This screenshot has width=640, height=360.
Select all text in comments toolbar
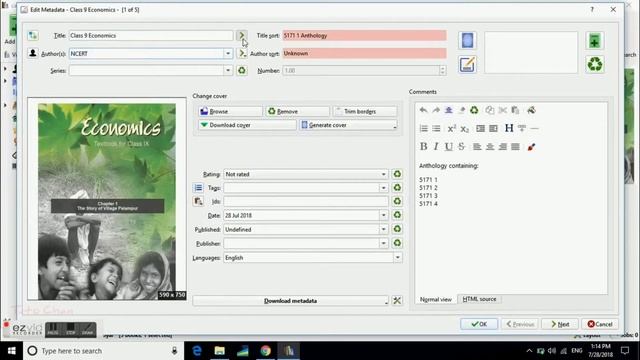(449, 110)
